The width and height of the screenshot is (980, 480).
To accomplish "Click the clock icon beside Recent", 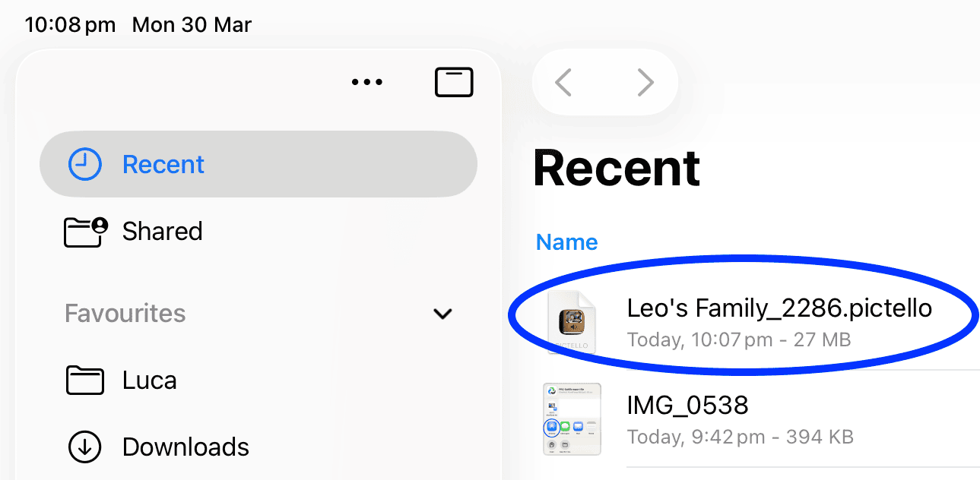I will [x=85, y=164].
